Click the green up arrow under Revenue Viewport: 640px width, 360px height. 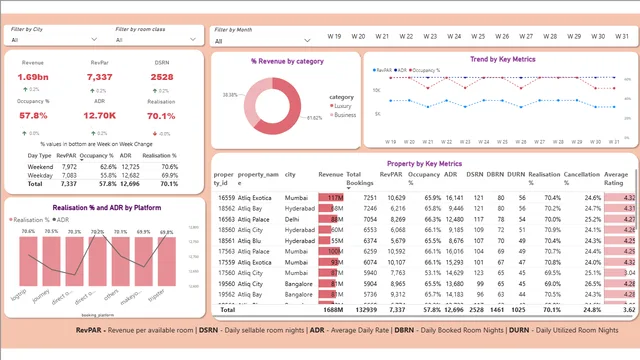pos(25,89)
